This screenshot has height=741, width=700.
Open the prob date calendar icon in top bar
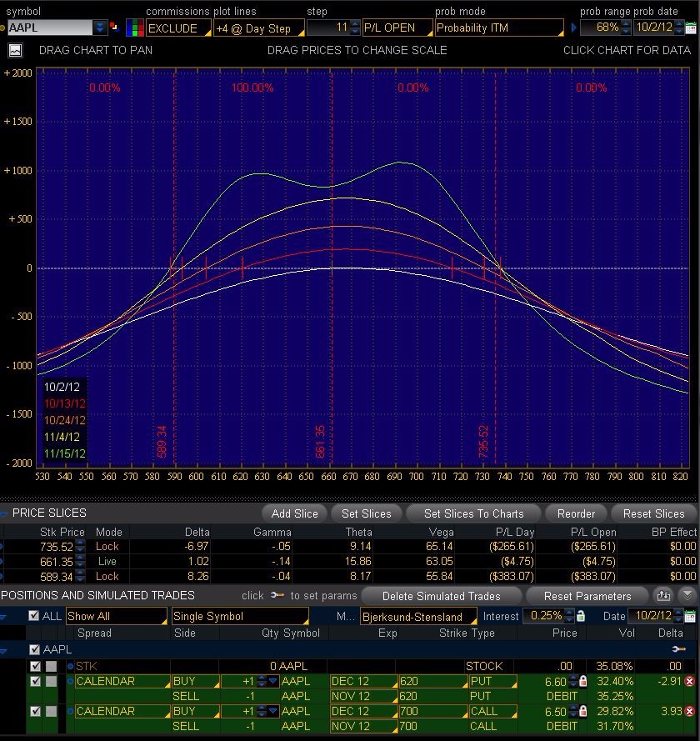point(691,28)
